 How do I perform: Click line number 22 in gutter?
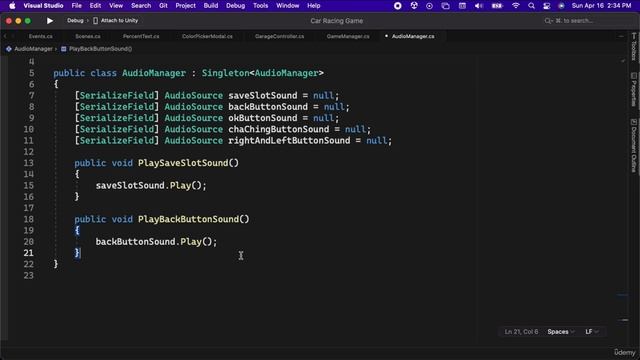[29, 264]
